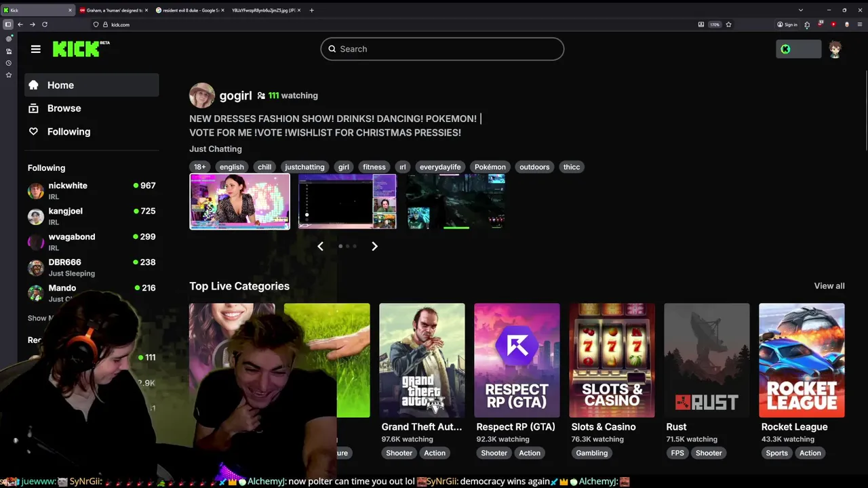
Task: Click the history clock sidebar icon
Action: tap(9, 63)
